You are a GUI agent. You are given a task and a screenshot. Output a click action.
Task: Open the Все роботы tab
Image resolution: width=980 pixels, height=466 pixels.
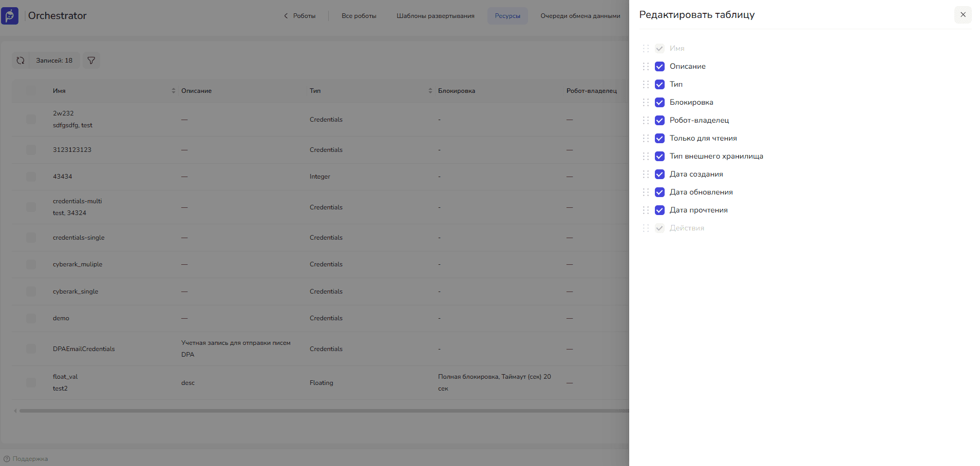(x=359, y=16)
